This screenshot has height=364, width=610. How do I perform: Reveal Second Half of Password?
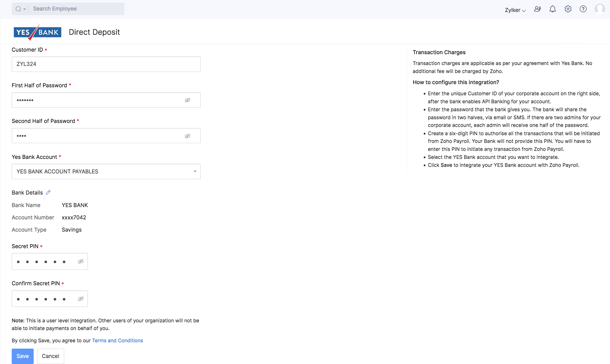187,136
